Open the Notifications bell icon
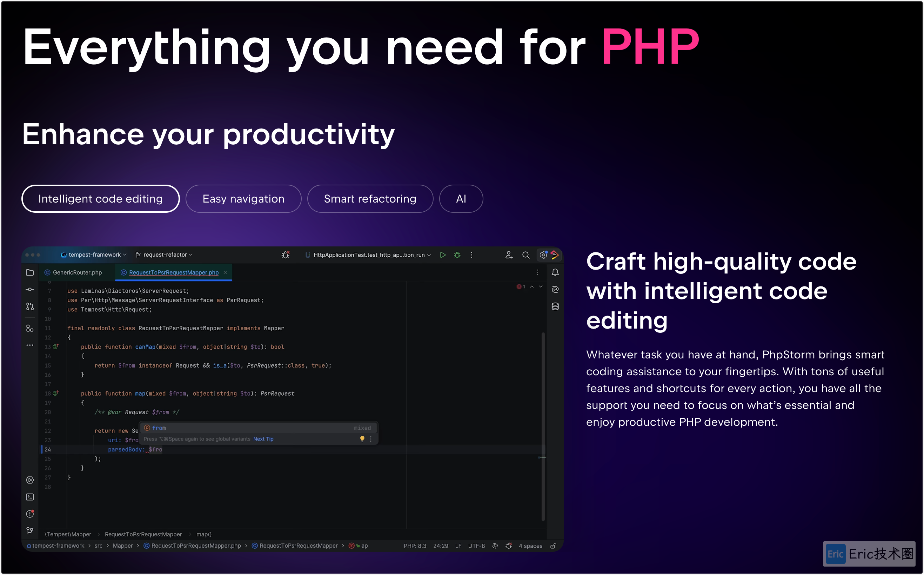Screen dimensions: 924x575 click(x=555, y=272)
